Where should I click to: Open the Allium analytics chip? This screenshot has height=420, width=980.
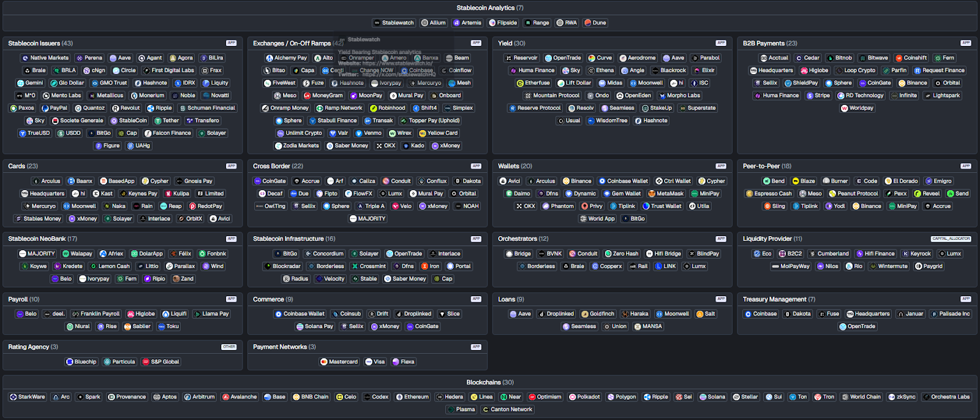[x=434, y=23]
